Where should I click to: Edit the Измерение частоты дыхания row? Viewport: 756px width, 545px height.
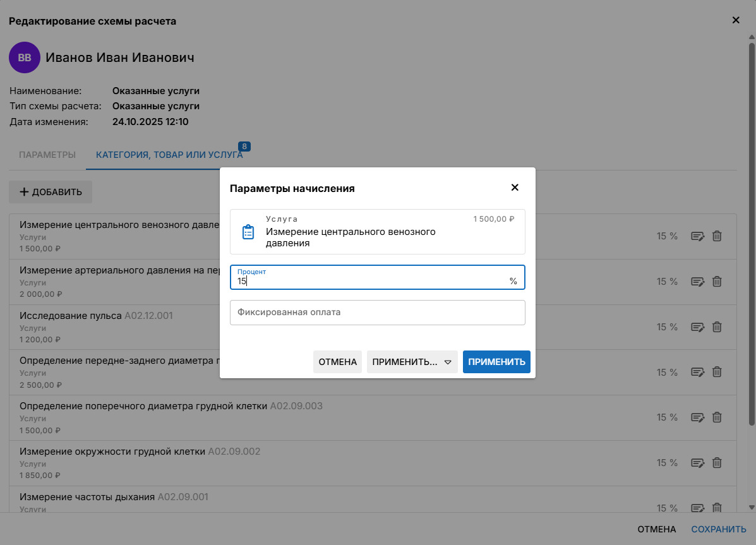[697, 508]
